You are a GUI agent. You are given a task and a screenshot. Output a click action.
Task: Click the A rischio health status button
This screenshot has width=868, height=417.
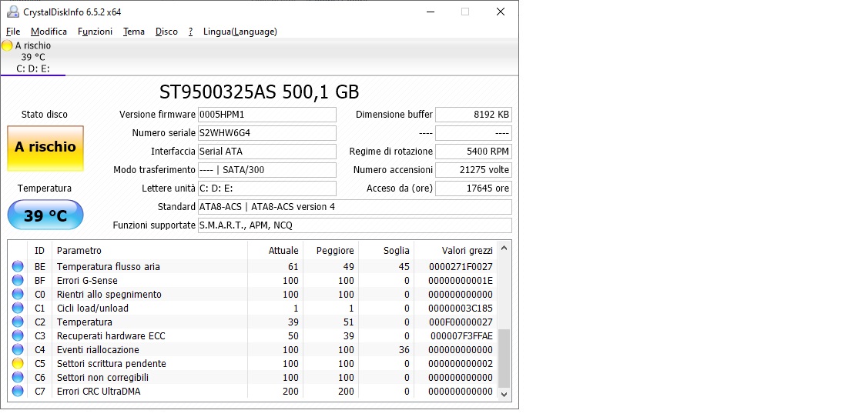click(x=45, y=148)
